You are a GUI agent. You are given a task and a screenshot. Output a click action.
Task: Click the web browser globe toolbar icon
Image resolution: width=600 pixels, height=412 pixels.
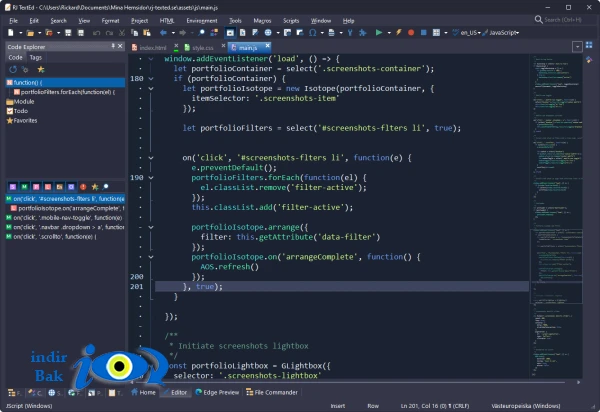point(268,33)
